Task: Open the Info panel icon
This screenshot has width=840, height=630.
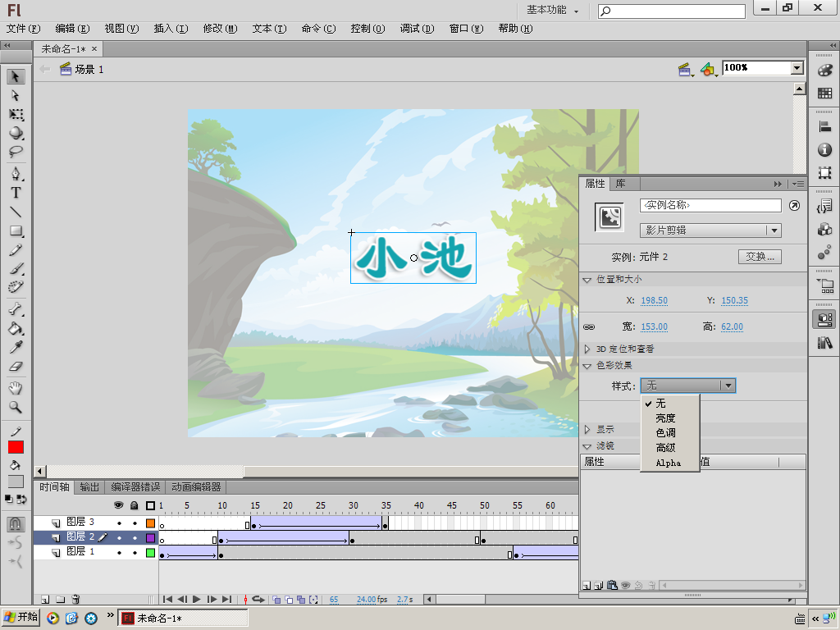Action: point(824,150)
